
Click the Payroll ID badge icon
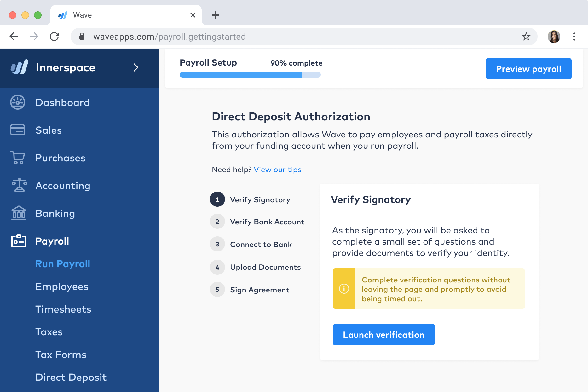click(19, 241)
